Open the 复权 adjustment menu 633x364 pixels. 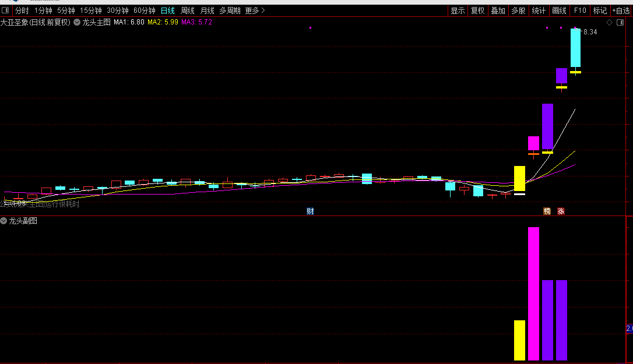(x=477, y=10)
